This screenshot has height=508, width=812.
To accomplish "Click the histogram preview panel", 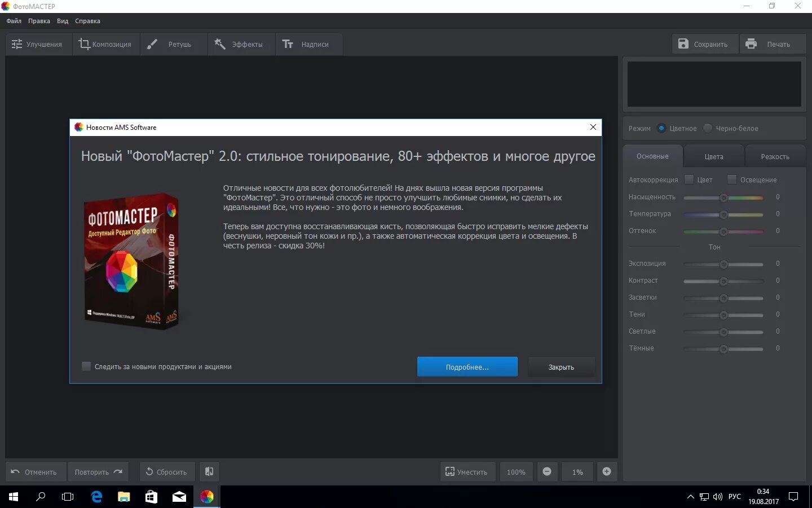I will 714,84.
